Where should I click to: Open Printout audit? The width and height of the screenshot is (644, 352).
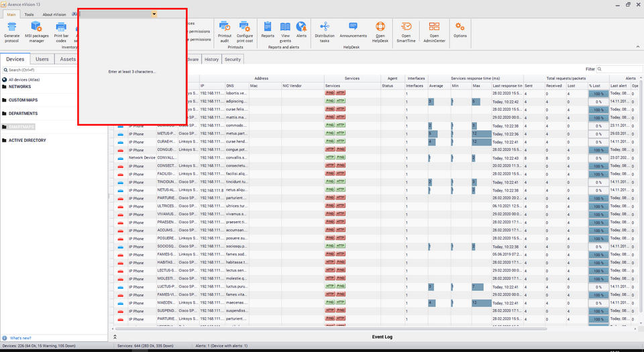coord(224,30)
